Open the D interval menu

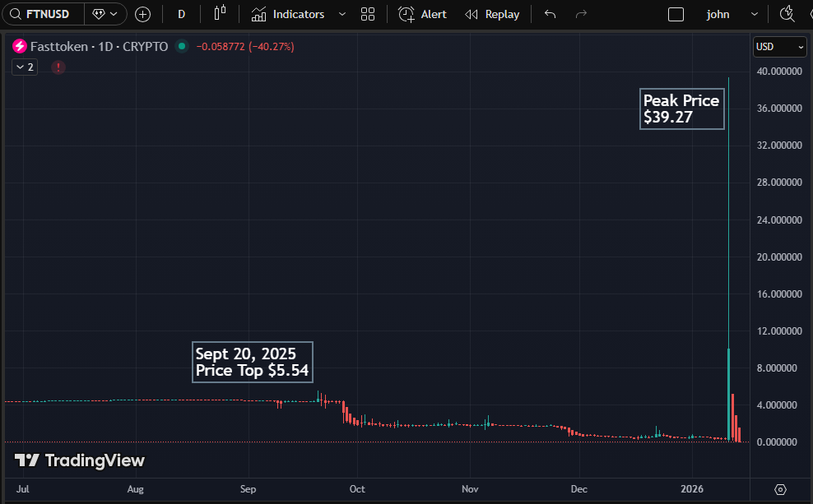point(181,13)
